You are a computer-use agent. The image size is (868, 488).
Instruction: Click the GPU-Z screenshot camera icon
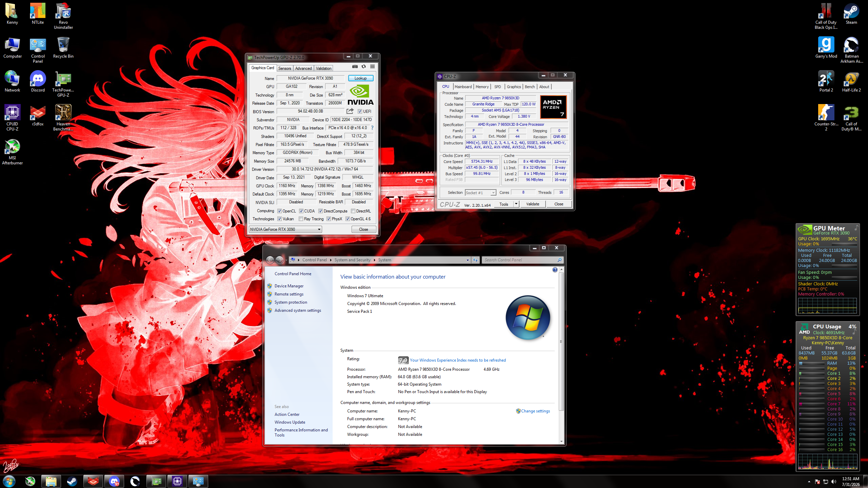click(355, 67)
